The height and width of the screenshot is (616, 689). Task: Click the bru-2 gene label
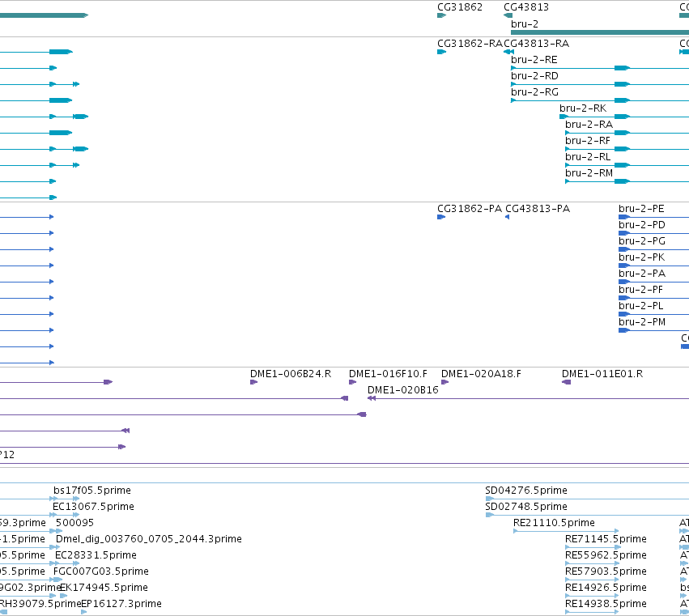pyautogui.click(x=524, y=24)
